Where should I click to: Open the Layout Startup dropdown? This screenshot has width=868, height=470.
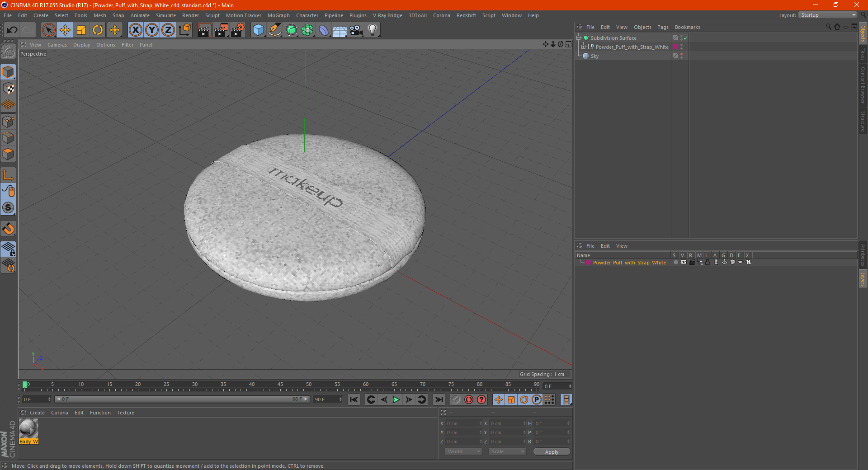coord(828,15)
